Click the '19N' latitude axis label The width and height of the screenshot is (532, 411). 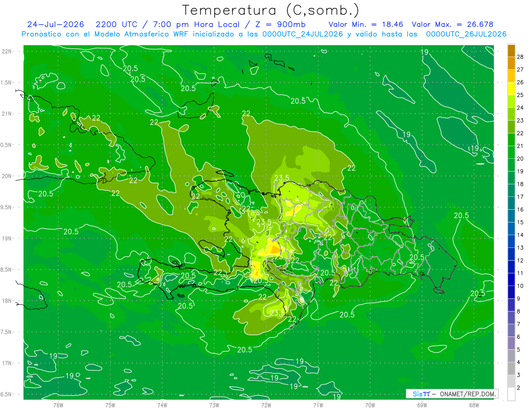click(7, 238)
